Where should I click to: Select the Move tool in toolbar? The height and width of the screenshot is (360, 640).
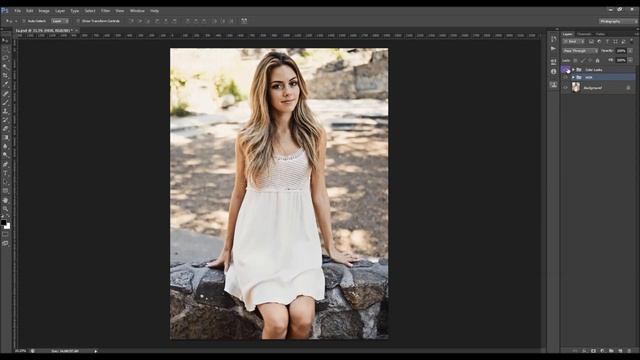(5, 40)
